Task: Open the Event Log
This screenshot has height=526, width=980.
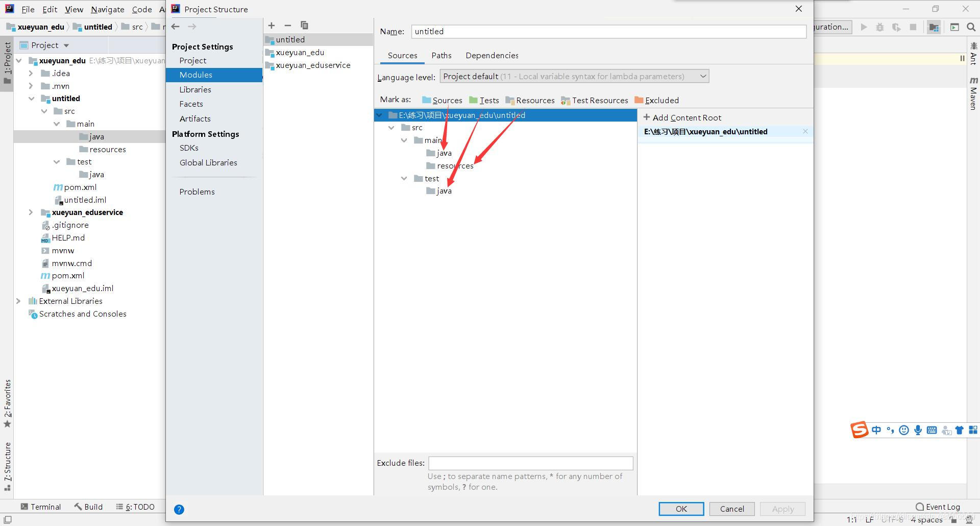Action: [938, 507]
